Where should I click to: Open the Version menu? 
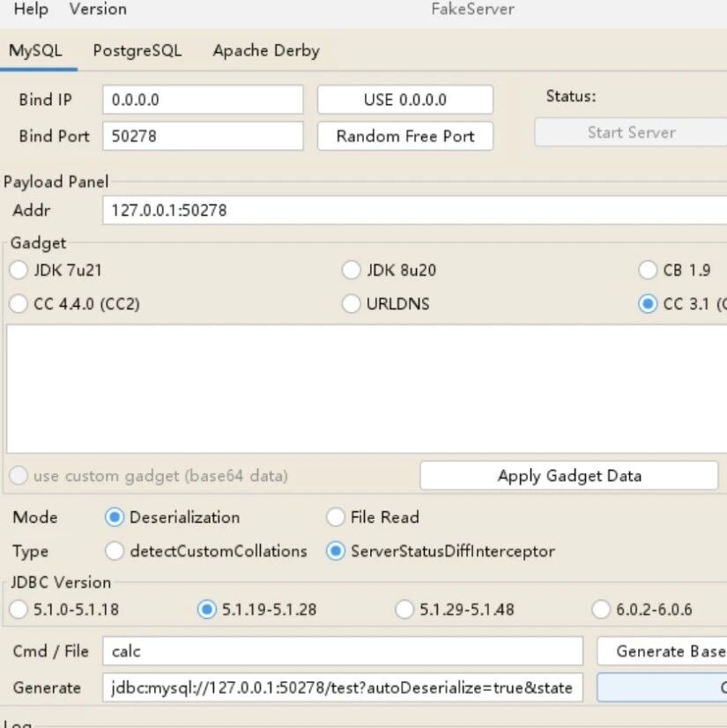(x=98, y=10)
